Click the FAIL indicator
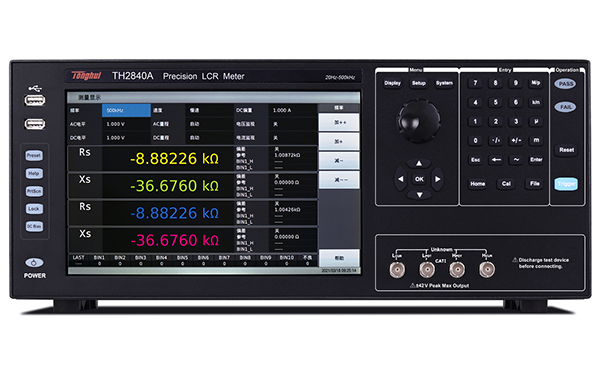 point(566,107)
